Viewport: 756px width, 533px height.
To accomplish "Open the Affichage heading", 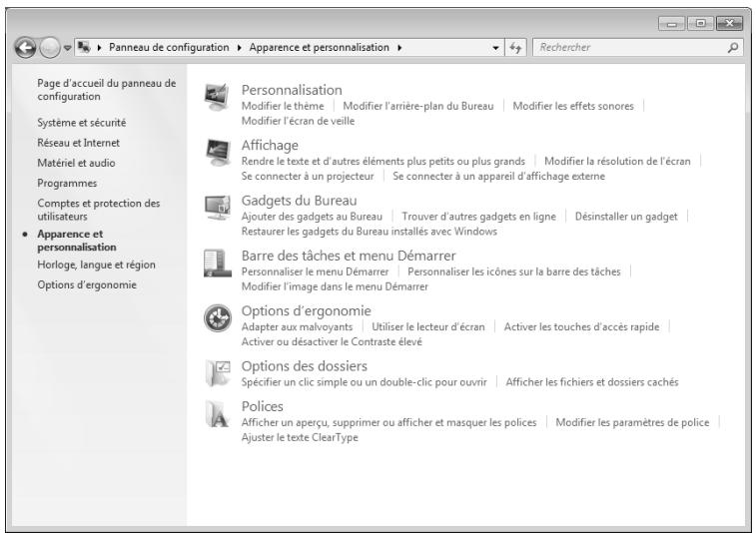I will [x=270, y=145].
